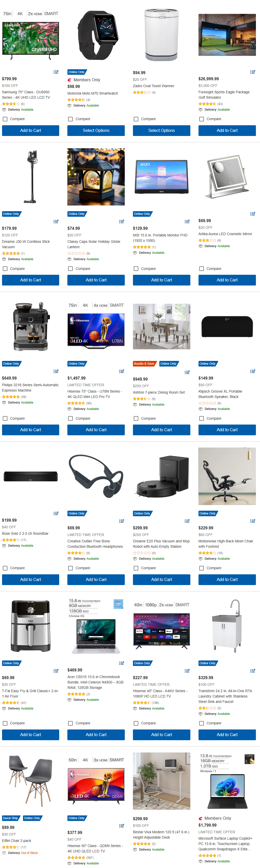Check Compare for Samsung 75" Class TV
Image resolution: width=260 pixels, height=868 pixels.
coord(5,119)
